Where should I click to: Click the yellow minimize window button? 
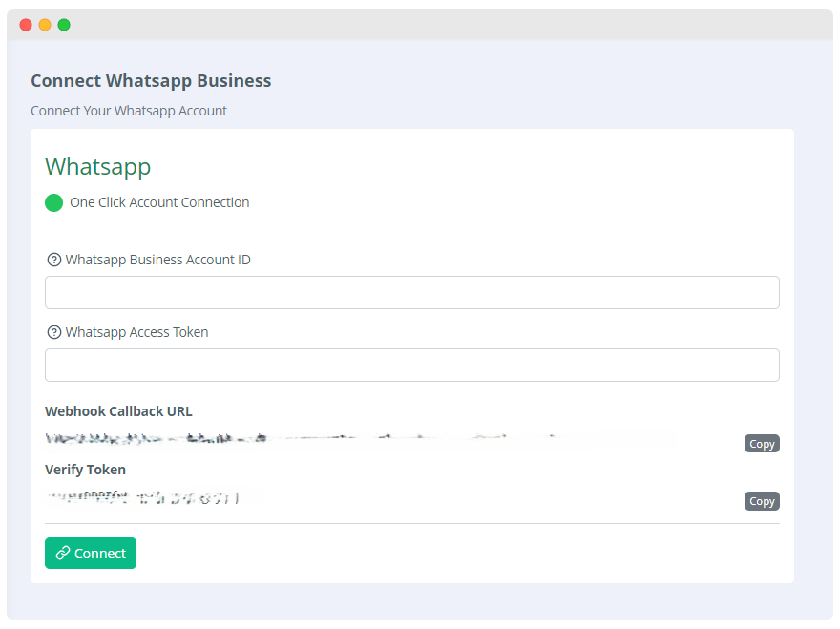(x=45, y=25)
